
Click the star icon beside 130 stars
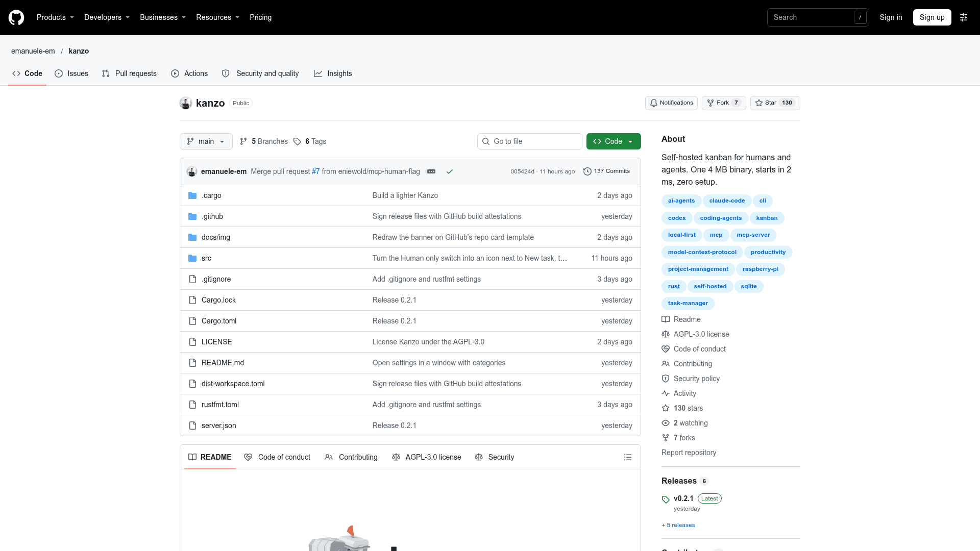tap(666, 408)
